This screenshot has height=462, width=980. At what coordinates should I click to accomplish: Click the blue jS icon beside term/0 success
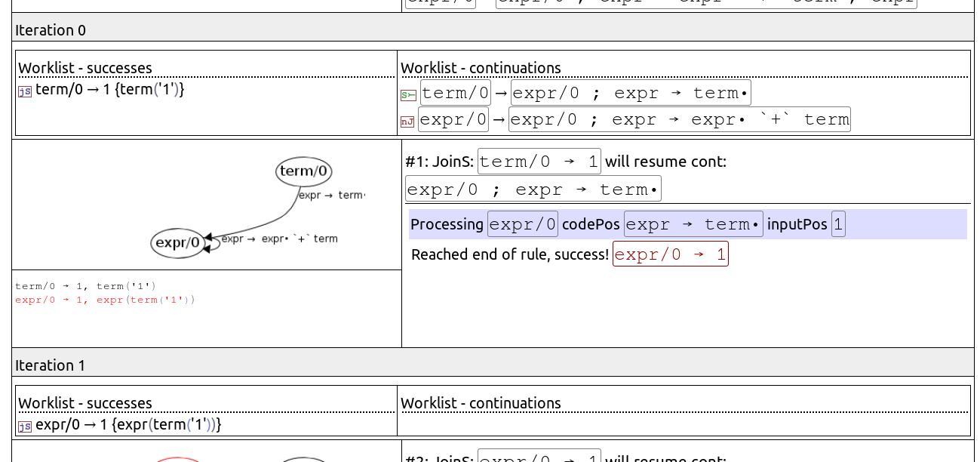[x=25, y=91]
